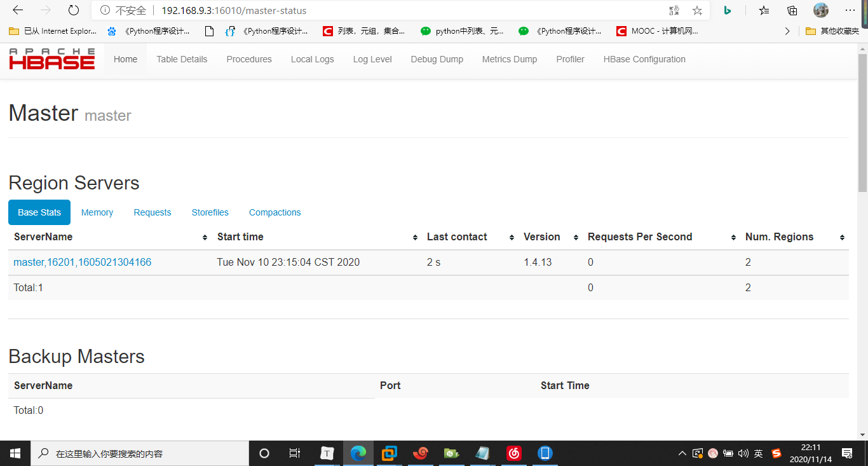Sort table by ServerName sort arrows
Viewport: 868px width, 466px height.
[x=205, y=237]
